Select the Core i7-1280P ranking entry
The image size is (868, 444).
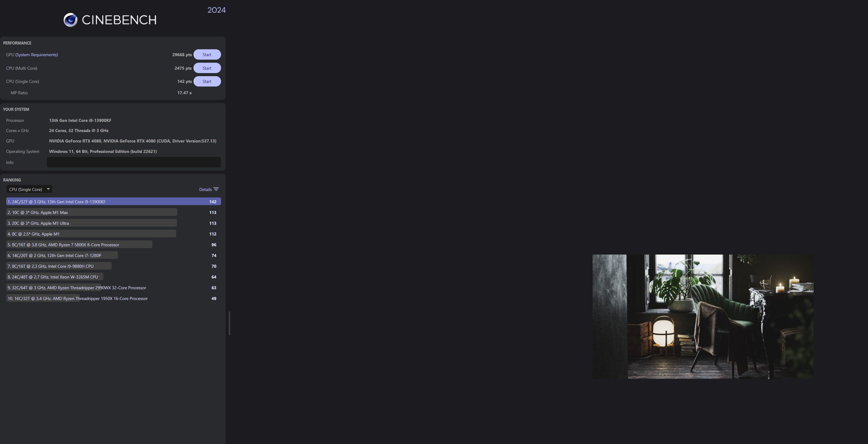(62, 255)
